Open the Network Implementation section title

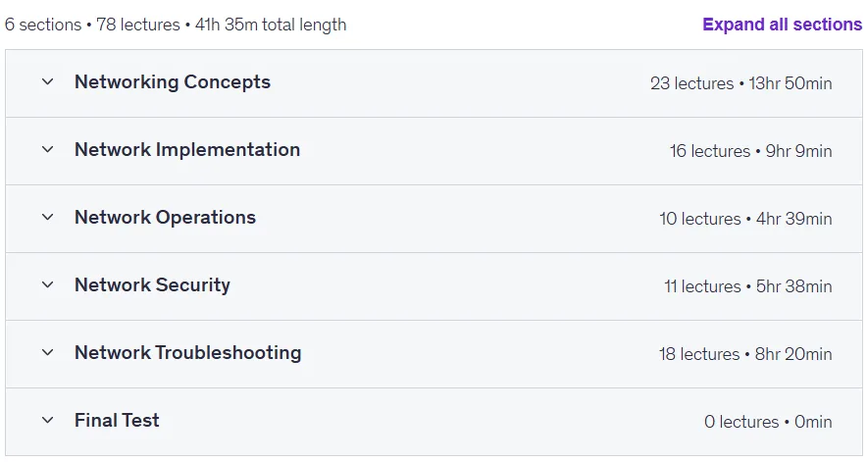[x=187, y=149]
